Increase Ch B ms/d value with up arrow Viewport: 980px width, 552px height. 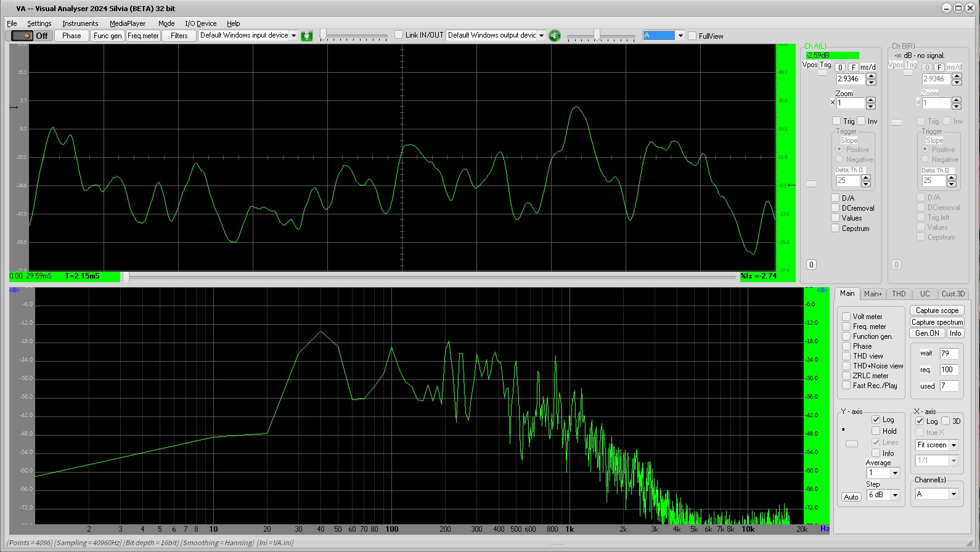(957, 76)
